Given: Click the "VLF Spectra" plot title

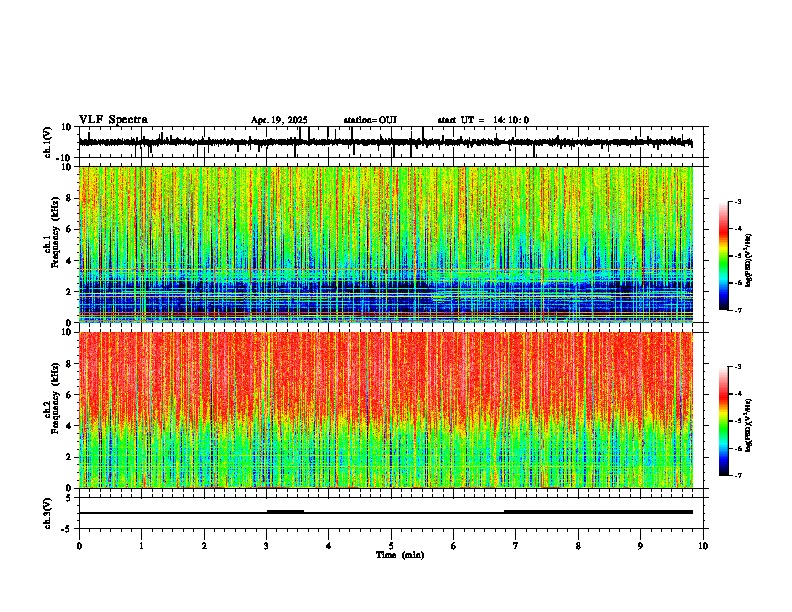Looking at the screenshot, I should [113, 120].
